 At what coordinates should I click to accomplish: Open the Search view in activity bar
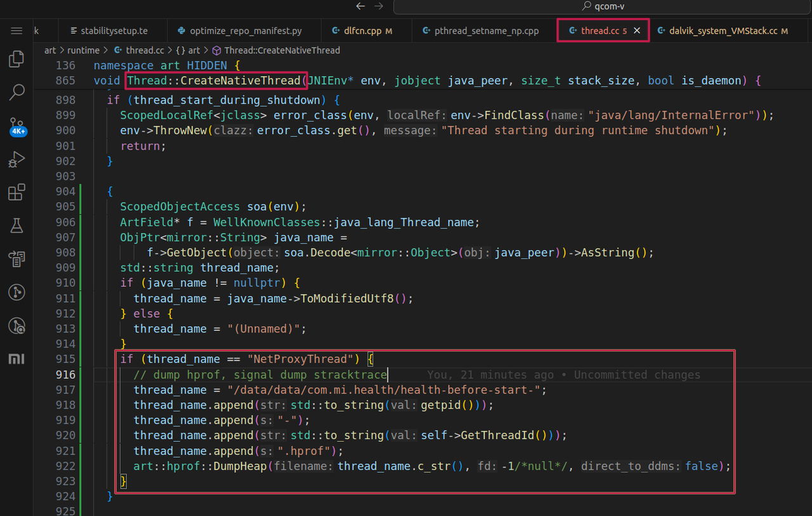coord(16,93)
